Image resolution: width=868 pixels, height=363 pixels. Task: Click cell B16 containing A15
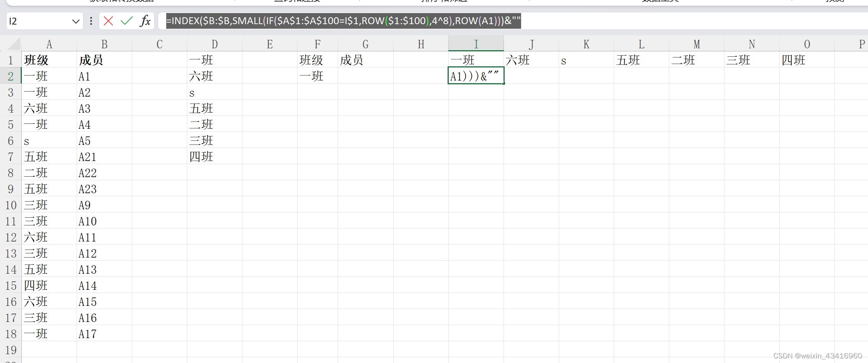click(104, 301)
